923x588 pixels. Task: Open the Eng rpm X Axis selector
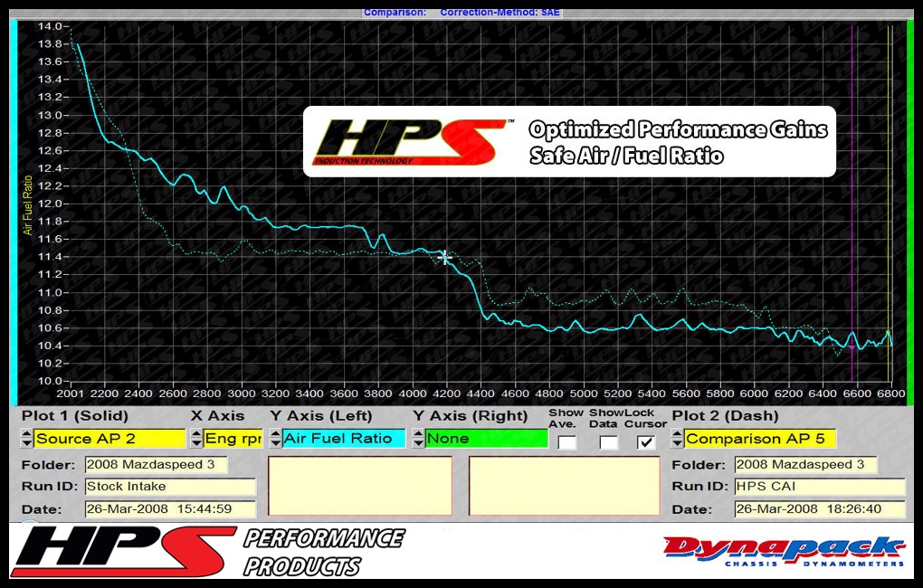point(233,439)
